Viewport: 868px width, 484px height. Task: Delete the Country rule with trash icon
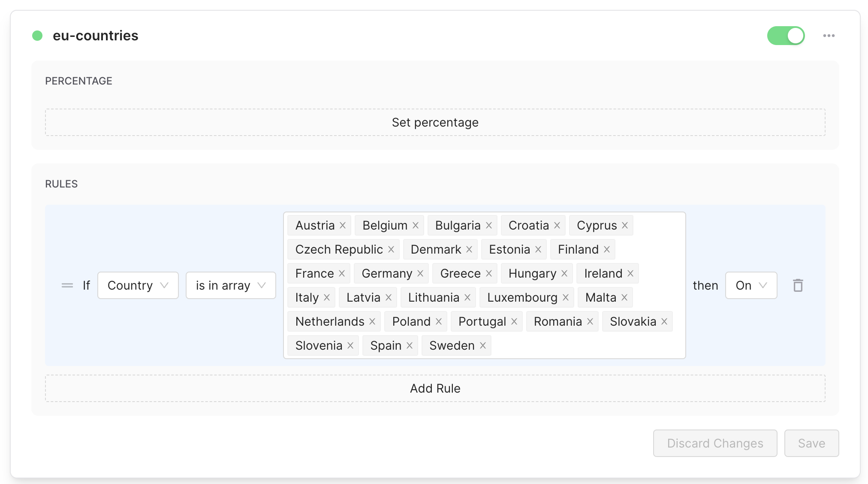798,285
